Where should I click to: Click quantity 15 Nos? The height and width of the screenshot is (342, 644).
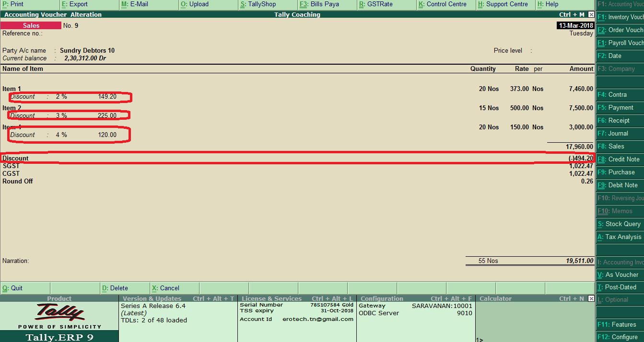point(489,108)
